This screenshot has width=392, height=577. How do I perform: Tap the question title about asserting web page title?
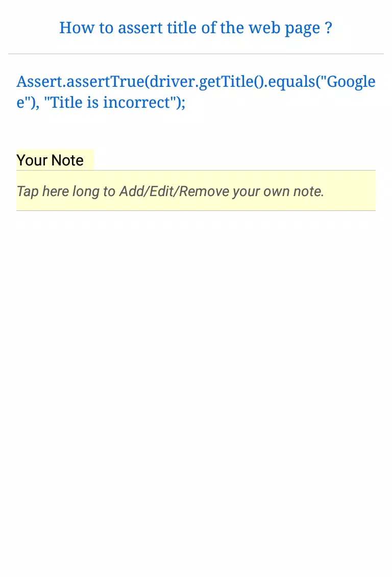(195, 28)
